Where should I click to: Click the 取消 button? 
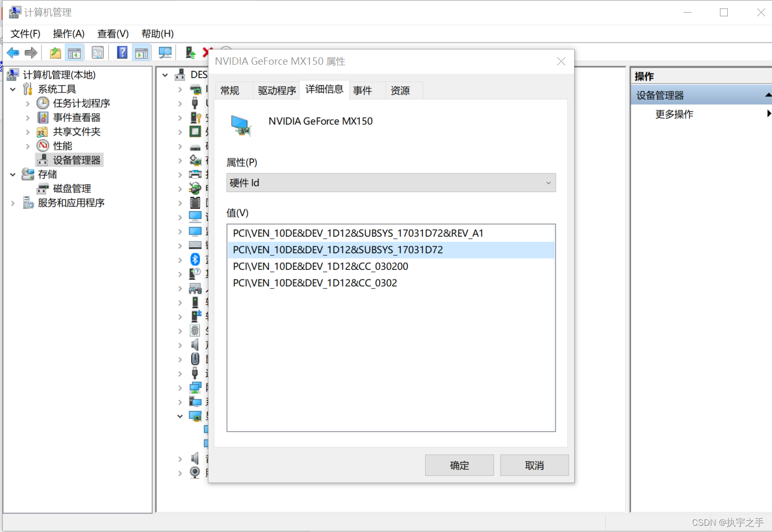pos(534,465)
